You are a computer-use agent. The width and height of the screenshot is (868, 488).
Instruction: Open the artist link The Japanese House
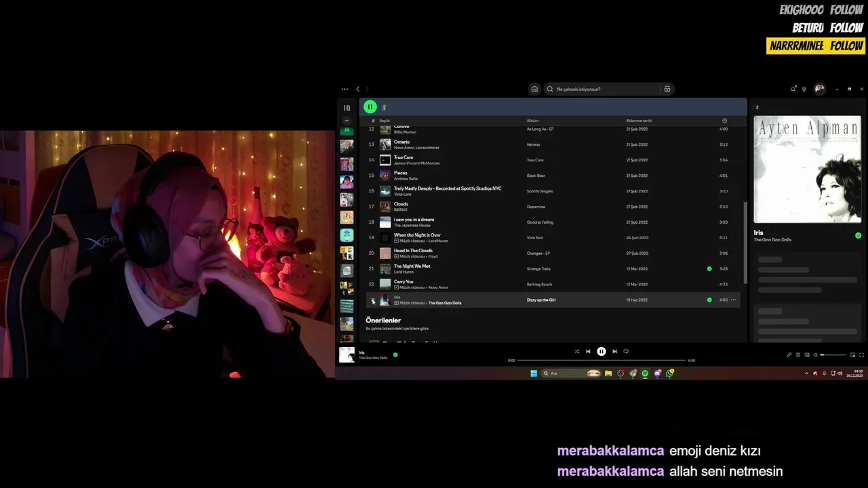pyautogui.click(x=412, y=226)
